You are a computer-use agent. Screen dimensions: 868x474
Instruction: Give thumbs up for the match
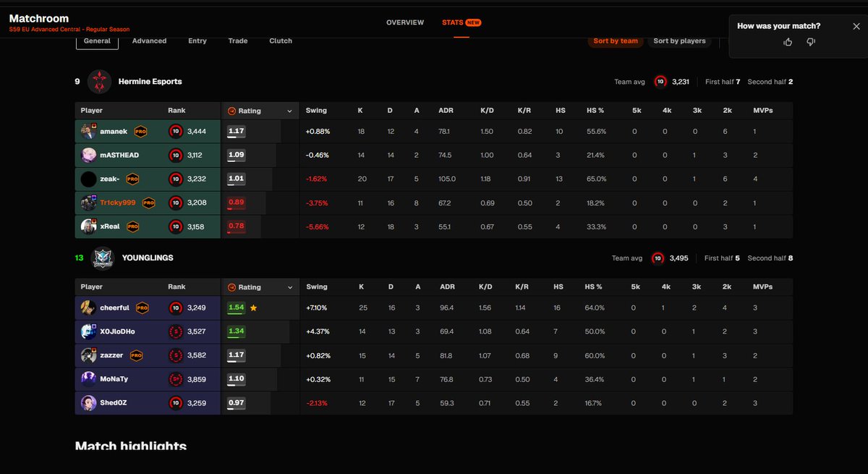click(x=788, y=42)
